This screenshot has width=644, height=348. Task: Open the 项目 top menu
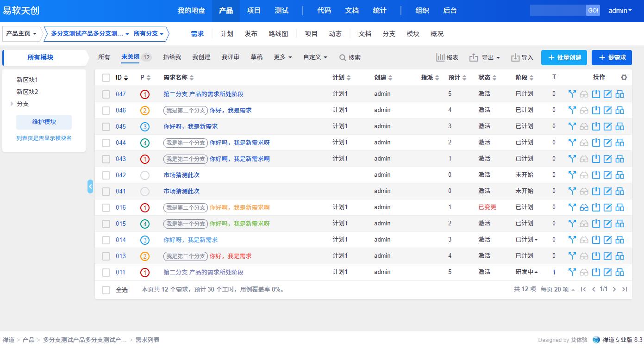254,11
